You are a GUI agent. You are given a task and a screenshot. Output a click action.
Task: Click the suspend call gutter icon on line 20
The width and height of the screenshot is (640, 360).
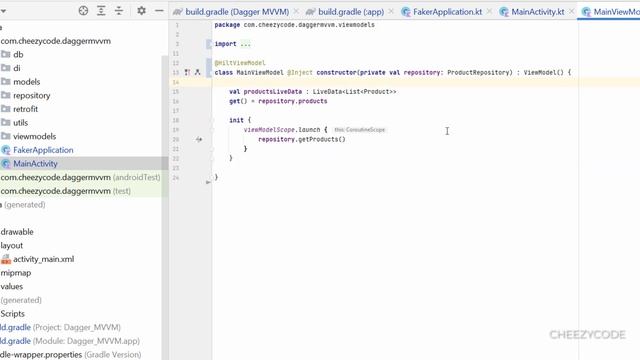click(198, 139)
